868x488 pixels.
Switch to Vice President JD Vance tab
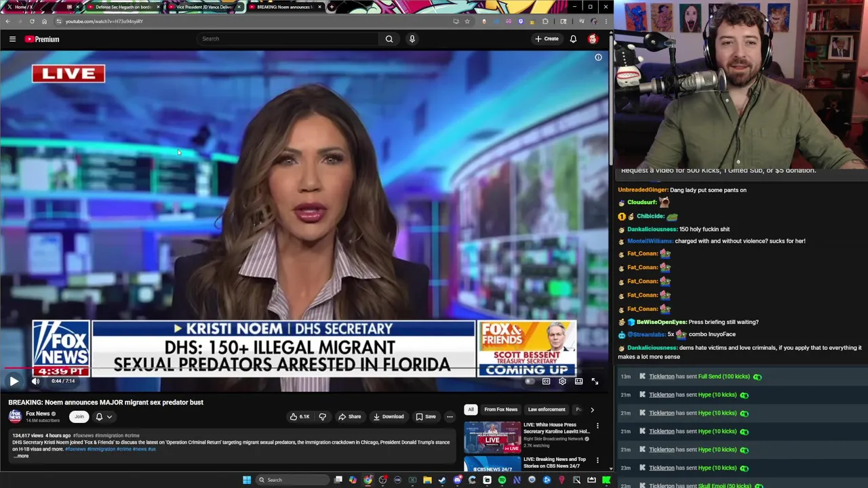click(x=203, y=7)
